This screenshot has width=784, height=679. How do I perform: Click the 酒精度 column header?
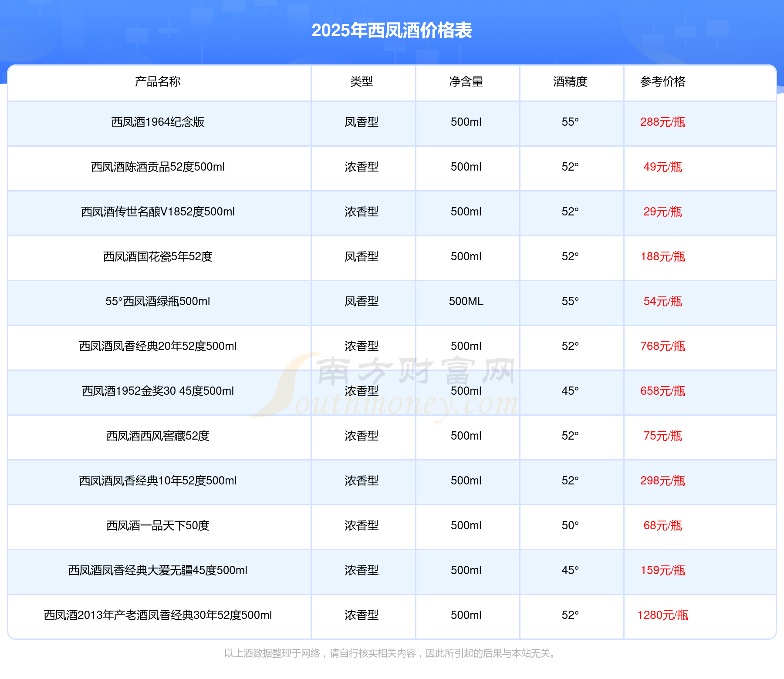(x=570, y=81)
